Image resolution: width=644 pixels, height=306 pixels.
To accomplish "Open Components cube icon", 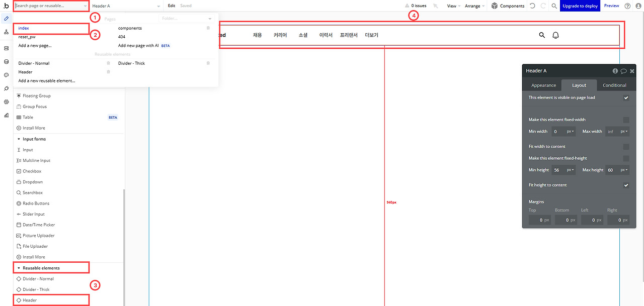I will 495,6.
